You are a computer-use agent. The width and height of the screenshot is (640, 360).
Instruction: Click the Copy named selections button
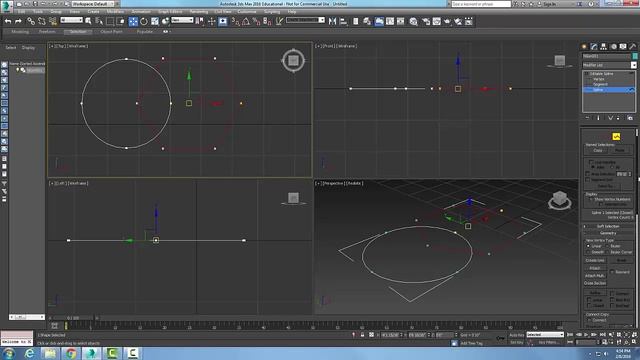pos(598,150)
